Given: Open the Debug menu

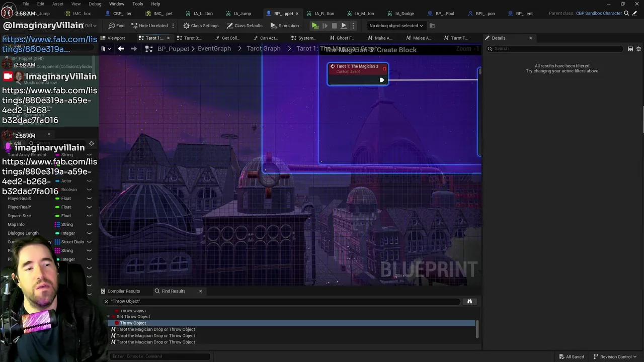Looking at the screenshot, I should [x=95, y=4].
